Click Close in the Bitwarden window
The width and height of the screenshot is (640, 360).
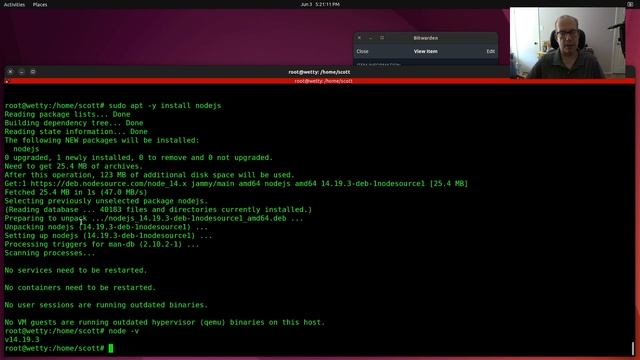click(x=362, y=51)
